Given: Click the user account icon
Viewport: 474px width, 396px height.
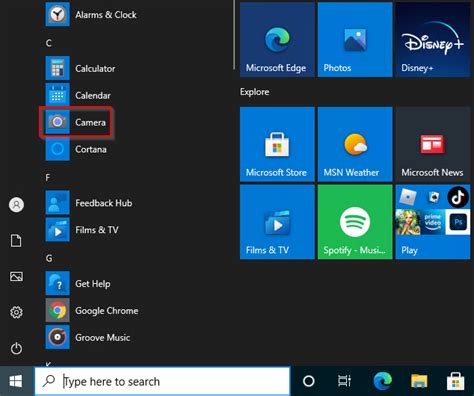Looking at the screenshot, I should click(x=16, y=205).
